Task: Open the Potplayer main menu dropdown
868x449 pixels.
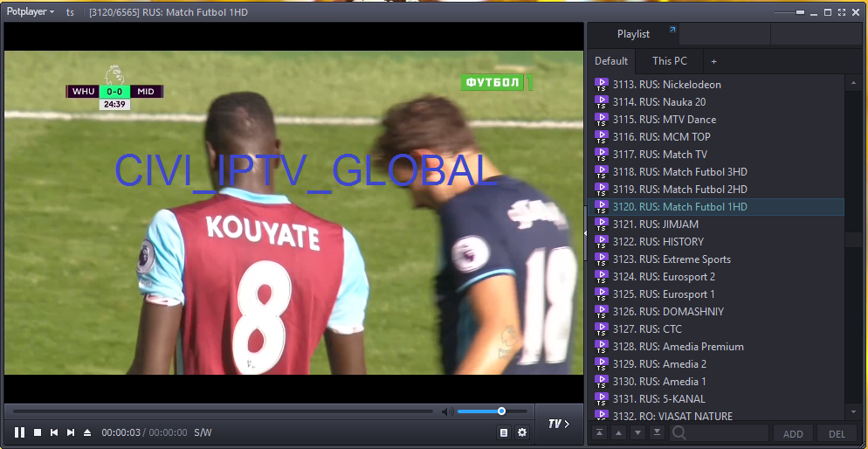Action: click(x=31, y=12)
